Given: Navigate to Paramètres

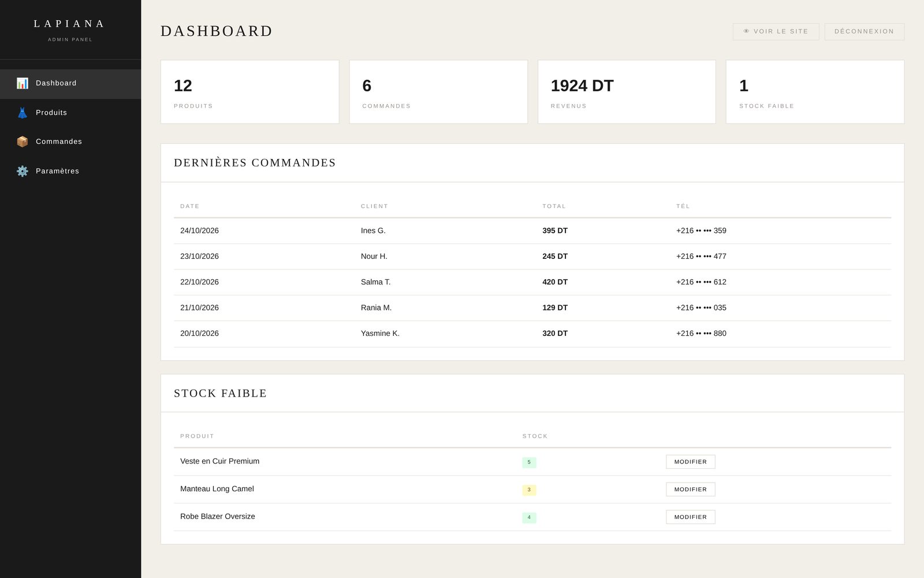Looking at the screenshot, I should pos(70,171).
